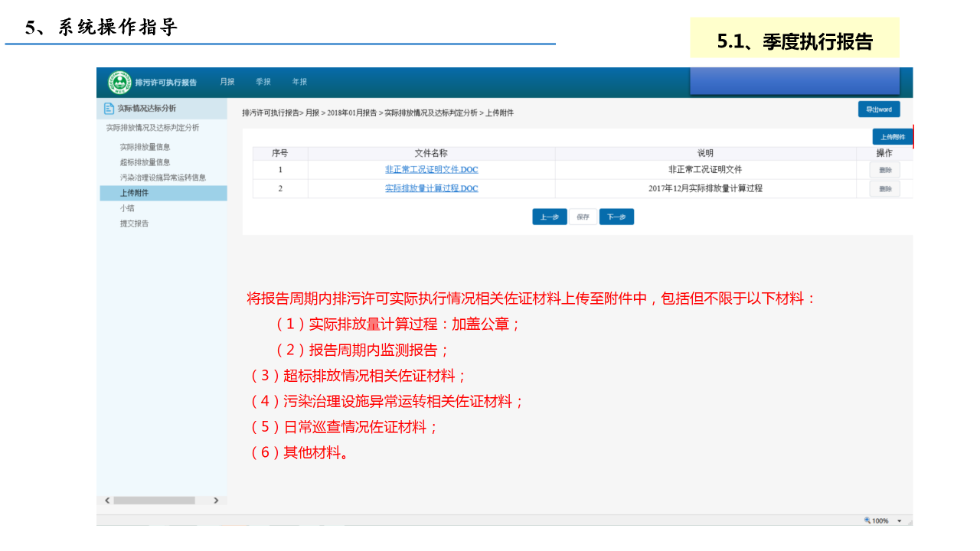Switch to the 年报 tab
The width and height of the screenshot is (980, 551).
tap(299, 82)
